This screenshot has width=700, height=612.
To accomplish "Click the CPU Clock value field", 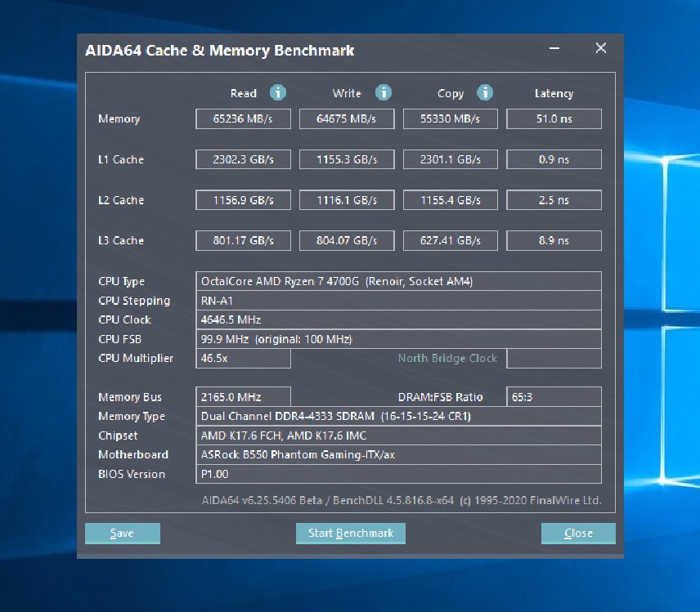I will point(398,319).
